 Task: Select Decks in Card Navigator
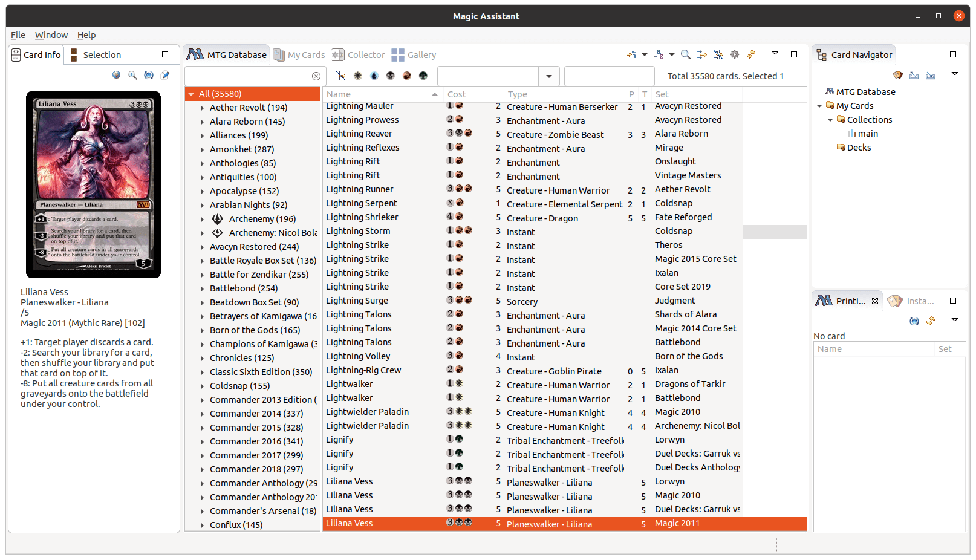pyautogui.click(x=853, y=148)
